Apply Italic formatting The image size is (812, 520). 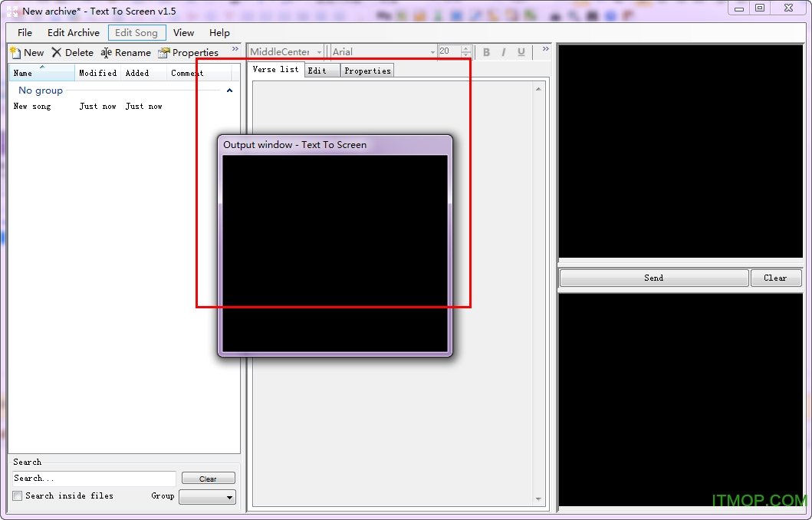(504, 51)
